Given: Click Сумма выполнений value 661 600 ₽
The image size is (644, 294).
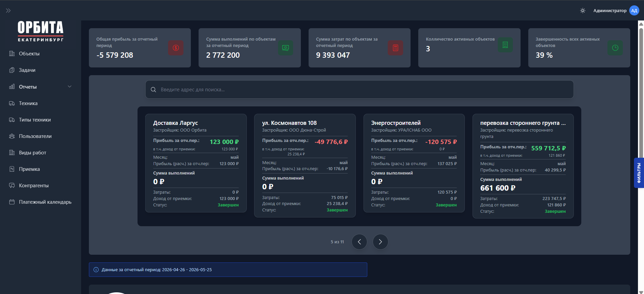Looking at the screenshot, I should click(498, 188).
